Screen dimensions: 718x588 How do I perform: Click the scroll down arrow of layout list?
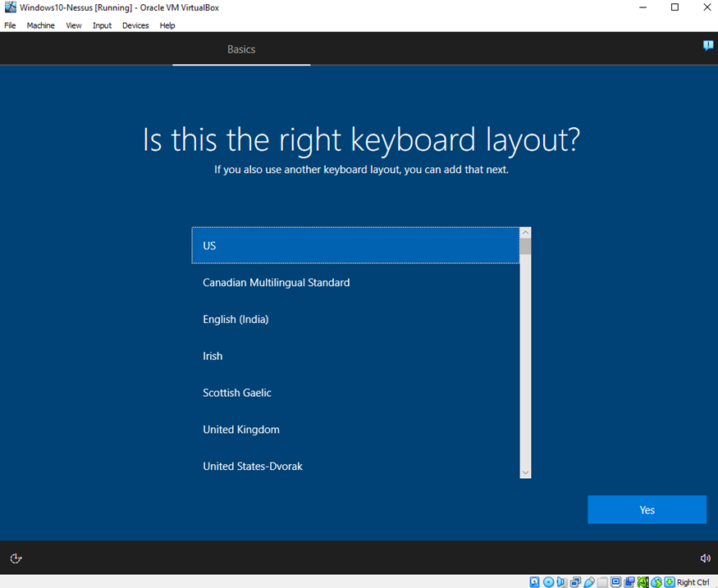tap(525, 472)
